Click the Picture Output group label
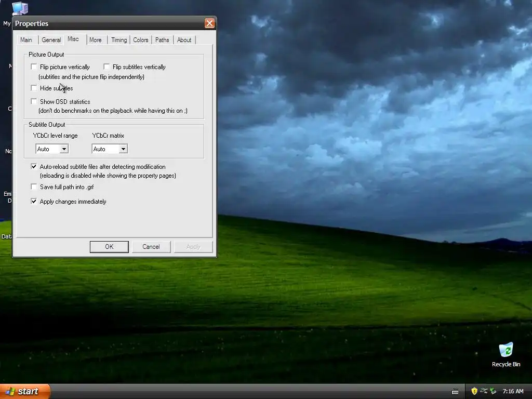 [x=46, y=55]
